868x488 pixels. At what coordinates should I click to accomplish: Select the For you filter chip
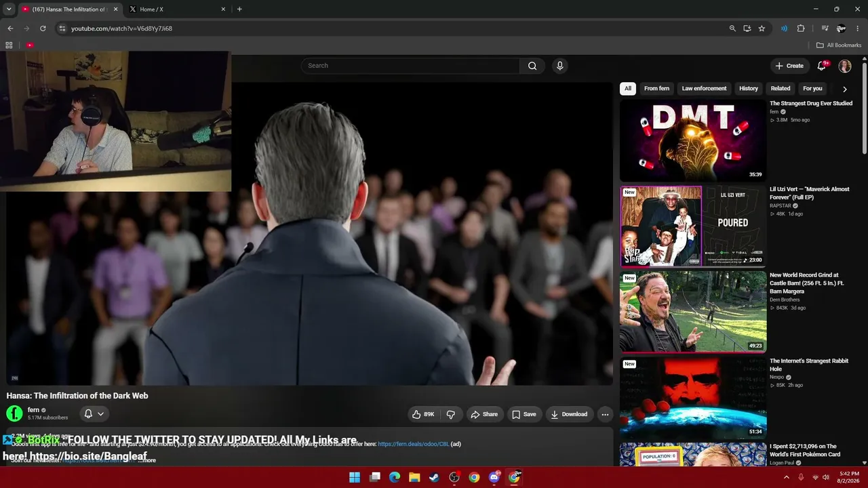[x=812, y=89]
